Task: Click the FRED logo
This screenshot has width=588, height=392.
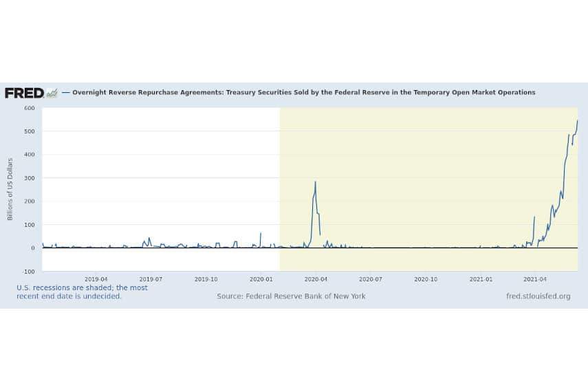Action: [x=24, y=93]
